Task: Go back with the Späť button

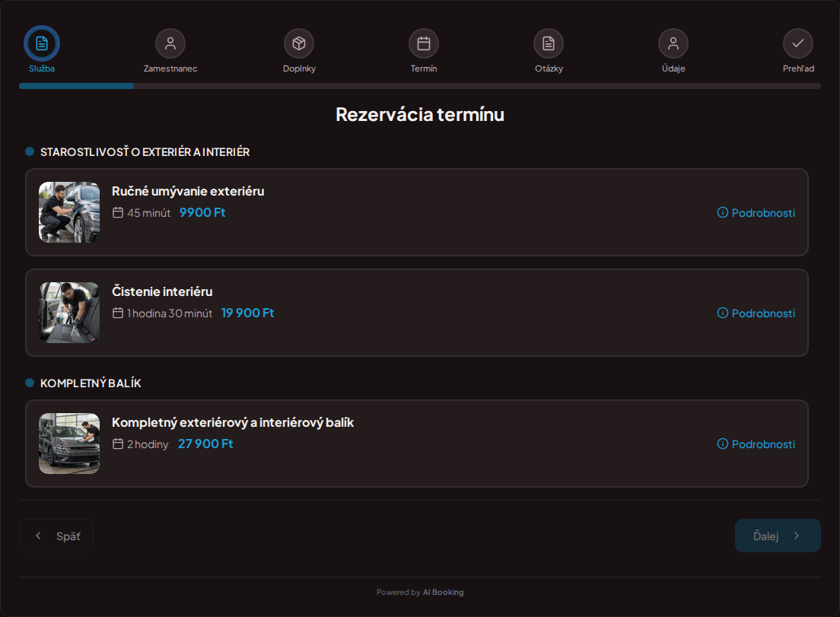Action: pos(56,536)
